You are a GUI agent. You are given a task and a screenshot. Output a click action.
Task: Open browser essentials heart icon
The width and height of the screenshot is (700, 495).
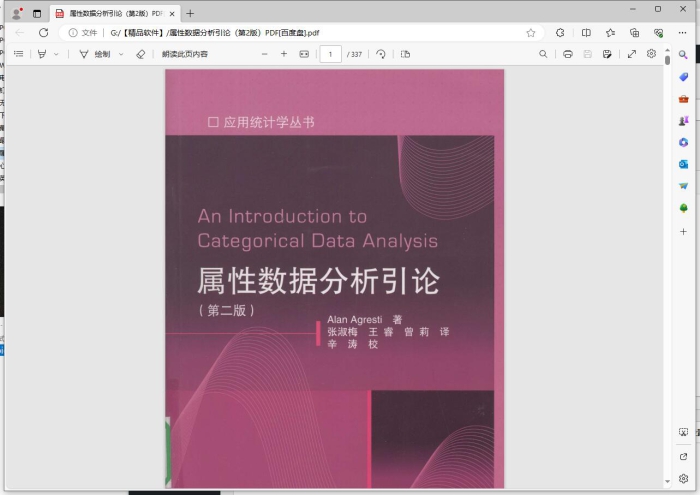(658, 33)
